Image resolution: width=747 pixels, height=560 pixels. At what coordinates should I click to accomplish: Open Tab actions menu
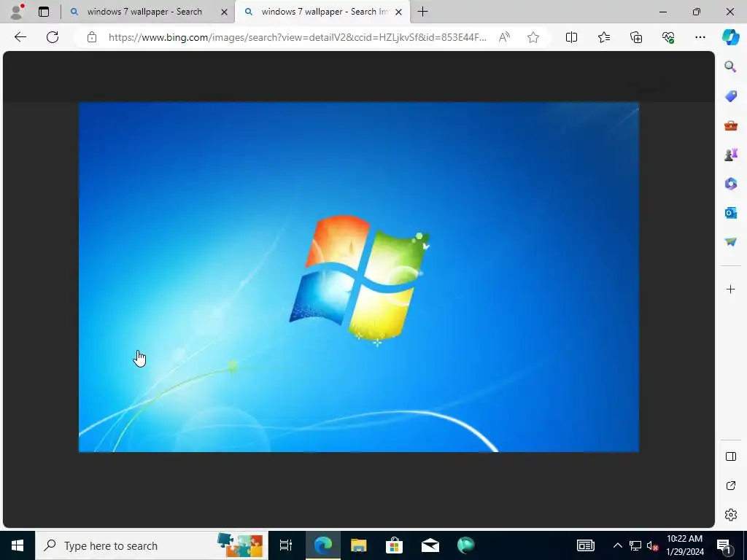[x=43, y=12]
